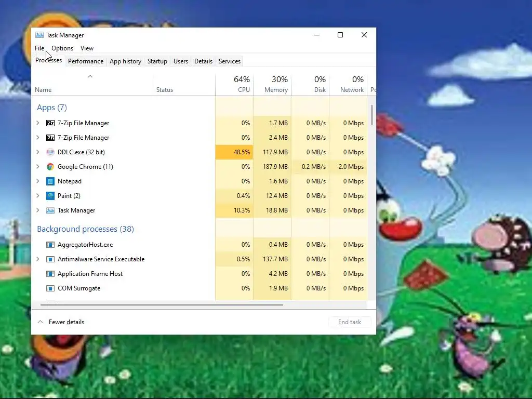This screenshot has width=532, height=399.
Task: Select the Chrome 0.2 MB/s disk cell
Action: click(311, 167)
